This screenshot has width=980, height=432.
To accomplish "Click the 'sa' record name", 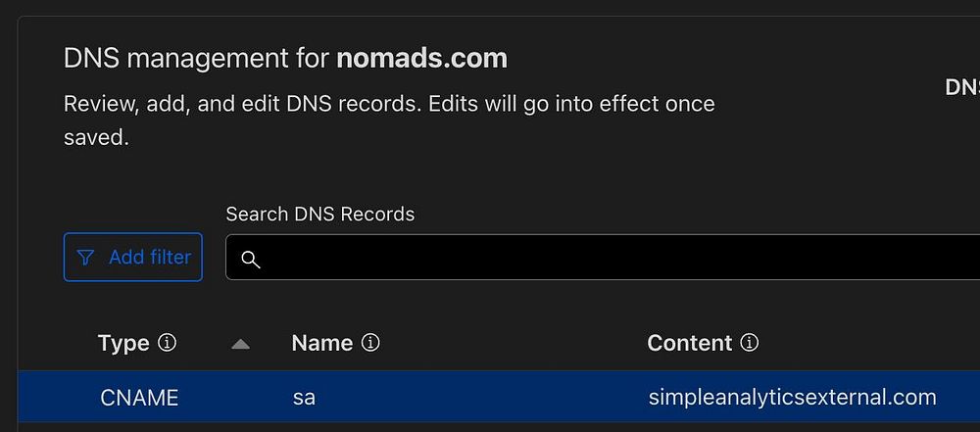I will (304, 398).
